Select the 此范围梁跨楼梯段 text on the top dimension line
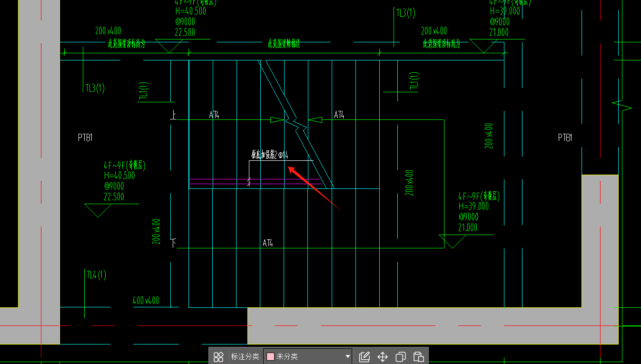Viewport: 641px width, 364px height. tap(284, 44)
